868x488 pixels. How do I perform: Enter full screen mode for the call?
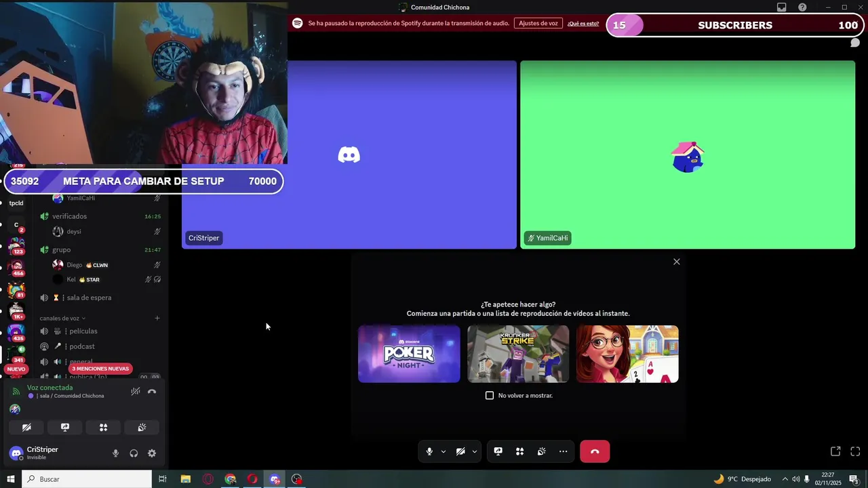[855, 451]
